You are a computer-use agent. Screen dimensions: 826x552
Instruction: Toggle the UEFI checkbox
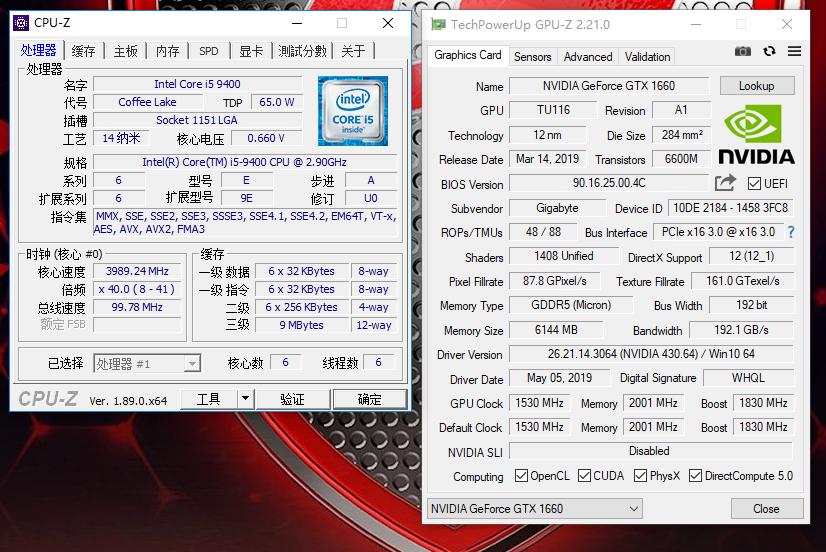754,183
